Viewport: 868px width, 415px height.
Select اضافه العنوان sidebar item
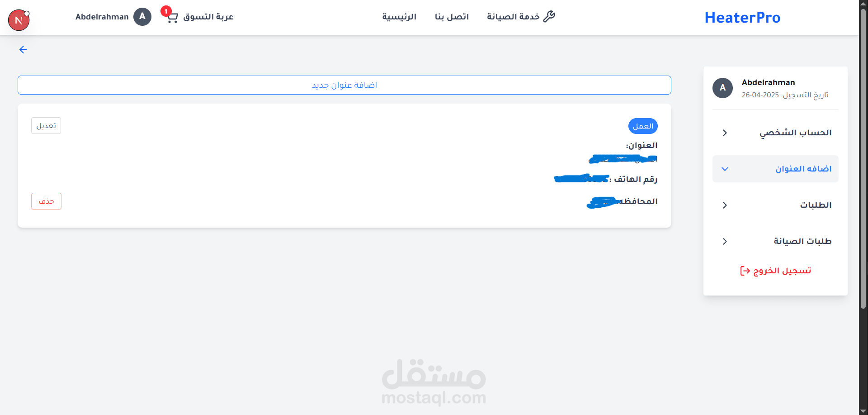(x=775, y=169)
